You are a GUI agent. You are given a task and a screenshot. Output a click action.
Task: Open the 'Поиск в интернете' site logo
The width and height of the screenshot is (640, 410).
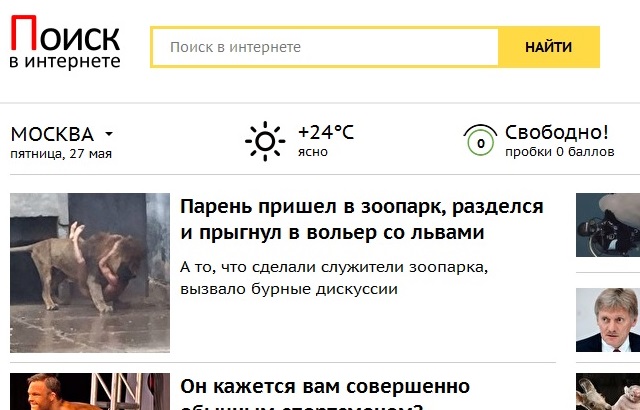[65, 42]
